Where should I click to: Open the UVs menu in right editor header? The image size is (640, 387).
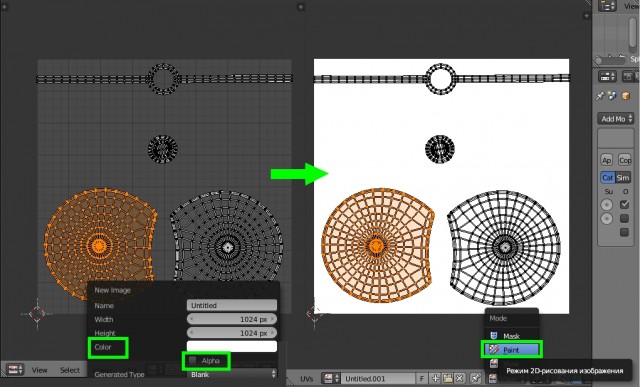pyautogui.click(x=307, y=379)
